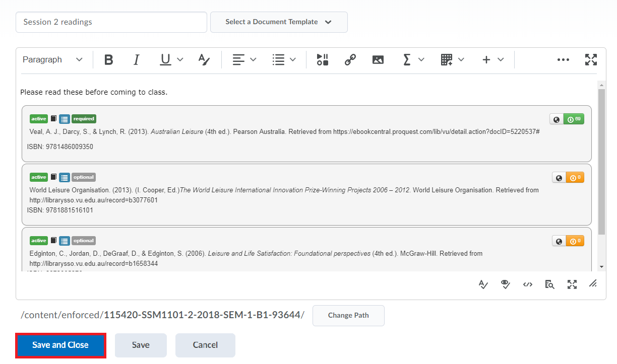Click the insert table icon
The height and width of the screenshot is (364, 617).
(x=447, y=60)
